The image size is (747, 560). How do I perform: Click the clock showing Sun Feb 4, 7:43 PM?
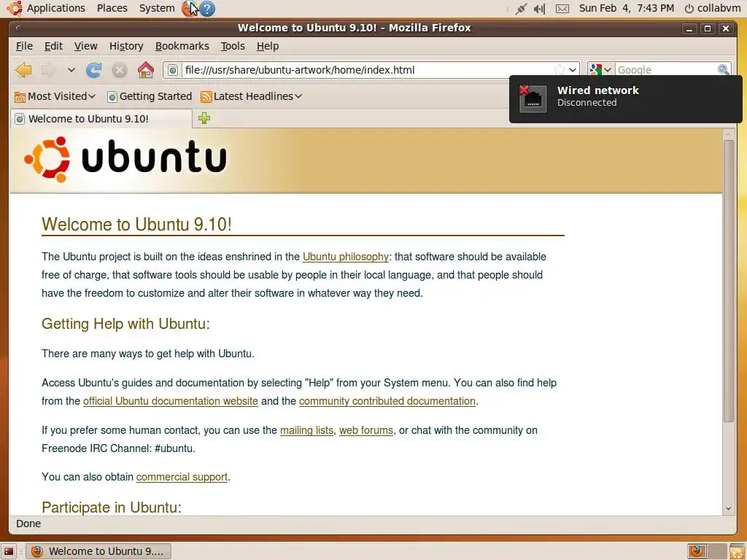[x=627, y=8]
